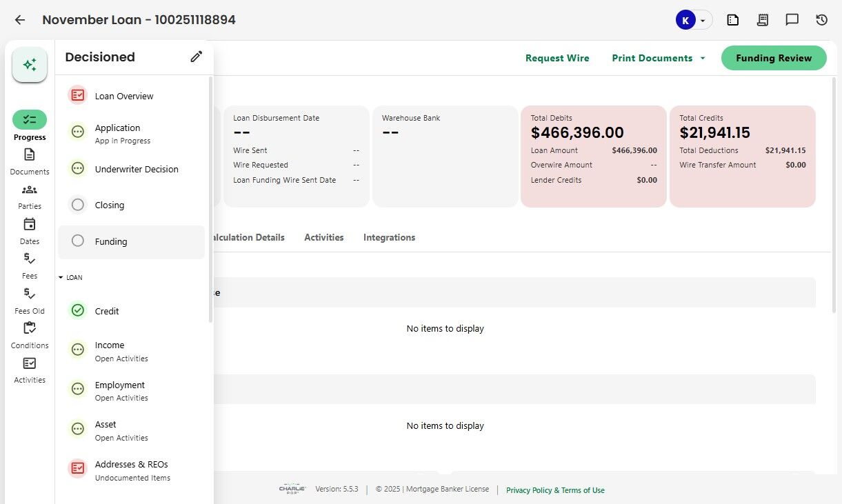Click the Credit completed checkmark
The height and width of the screenshot is (504, 842).
point(78,311)
